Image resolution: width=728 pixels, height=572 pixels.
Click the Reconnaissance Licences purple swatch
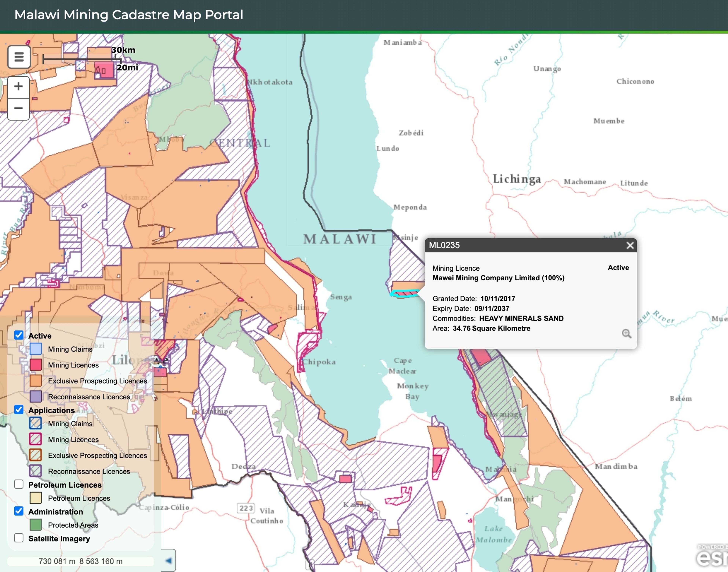pyautogui.click(x=36, y=396)
